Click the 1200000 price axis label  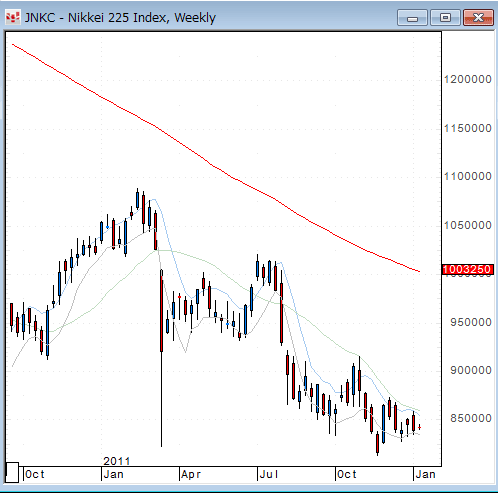(467, 79)
